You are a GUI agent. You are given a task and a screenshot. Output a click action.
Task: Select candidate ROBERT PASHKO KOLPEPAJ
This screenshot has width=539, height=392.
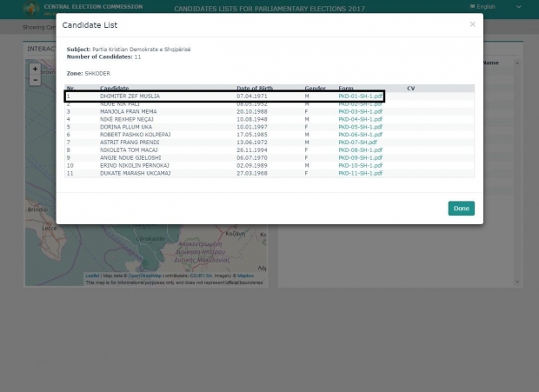135,135
